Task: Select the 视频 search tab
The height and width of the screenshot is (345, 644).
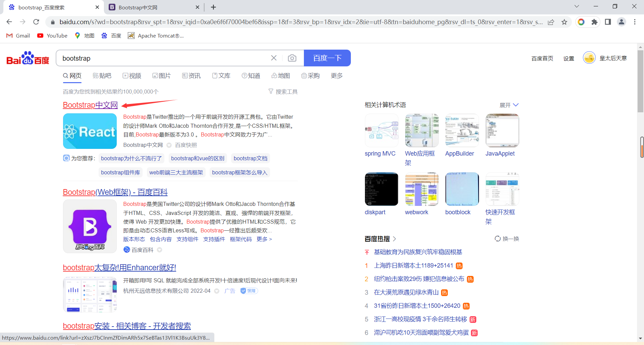Action: (x=132, y=76)
